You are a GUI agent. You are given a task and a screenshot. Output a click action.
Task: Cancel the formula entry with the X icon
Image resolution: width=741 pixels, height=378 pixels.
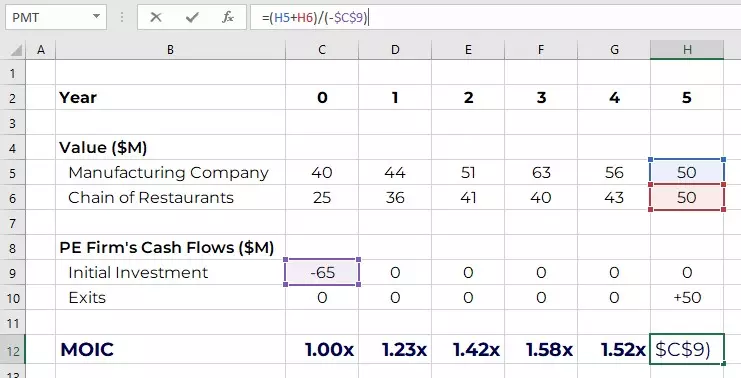coord(155,17)
